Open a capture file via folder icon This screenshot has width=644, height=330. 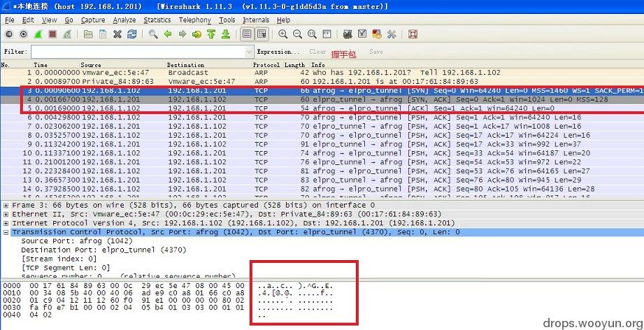tap(88, 34)
